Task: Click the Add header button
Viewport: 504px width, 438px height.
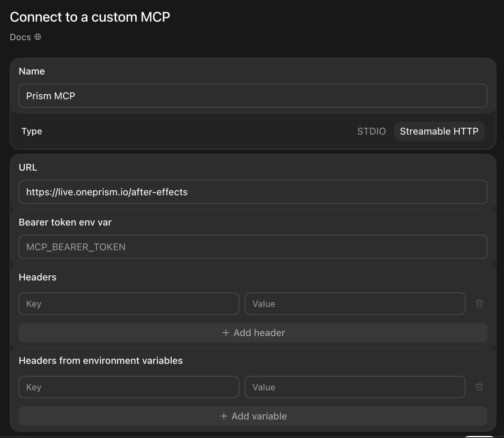Action: click(253, 333)
